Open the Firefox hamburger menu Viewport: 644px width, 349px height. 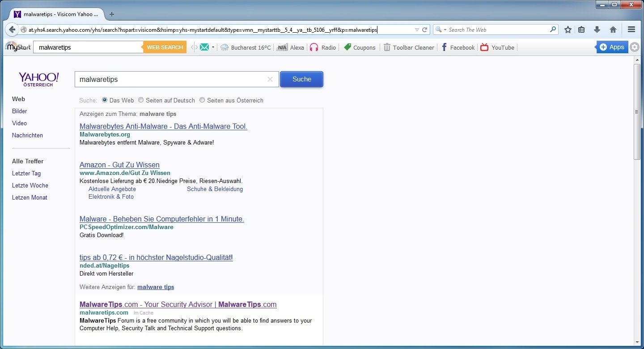coord(631,30)
